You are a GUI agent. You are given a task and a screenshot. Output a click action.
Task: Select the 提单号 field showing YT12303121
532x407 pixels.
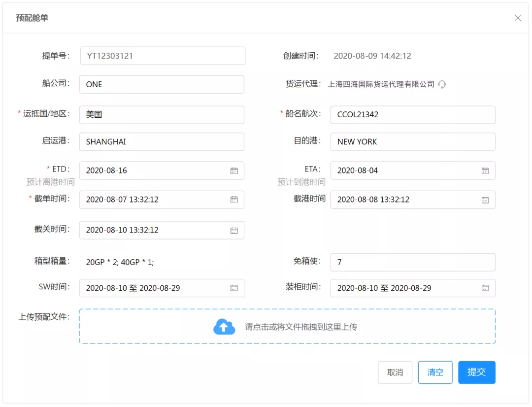coord(163,55)
